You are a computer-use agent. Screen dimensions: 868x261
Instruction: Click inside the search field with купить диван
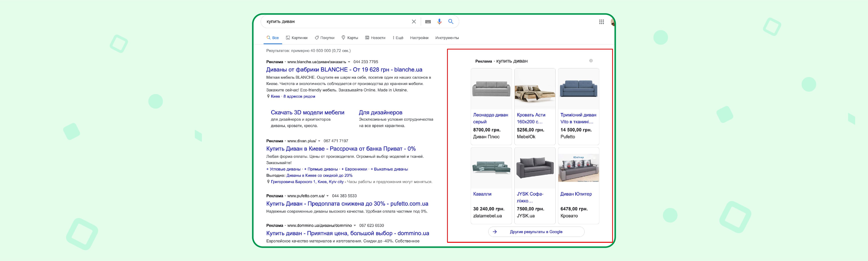(x=337, y=22)
